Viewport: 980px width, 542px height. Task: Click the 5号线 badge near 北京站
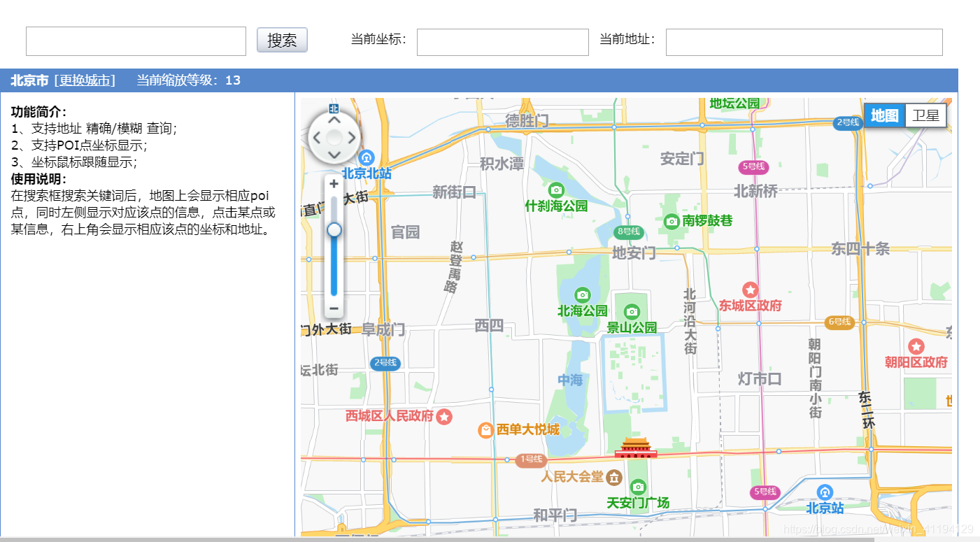(765, 492)
